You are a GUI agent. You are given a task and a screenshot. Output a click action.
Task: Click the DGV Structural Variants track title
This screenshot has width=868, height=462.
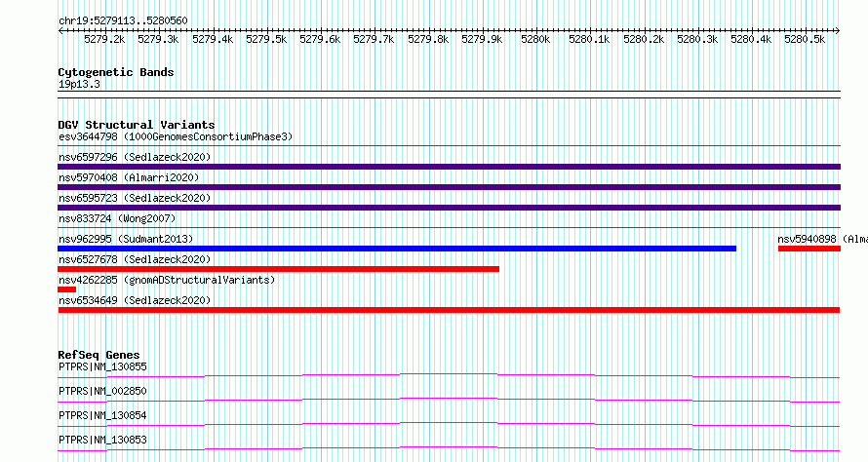[x=137, y=125]
